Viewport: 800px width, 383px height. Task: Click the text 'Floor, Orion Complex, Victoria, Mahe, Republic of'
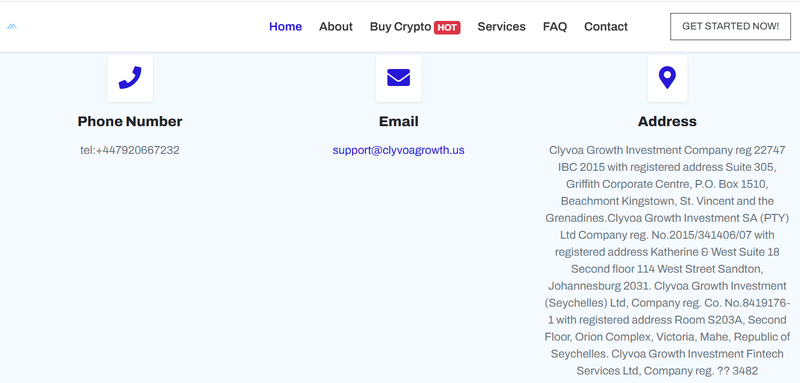pos(667,337)
